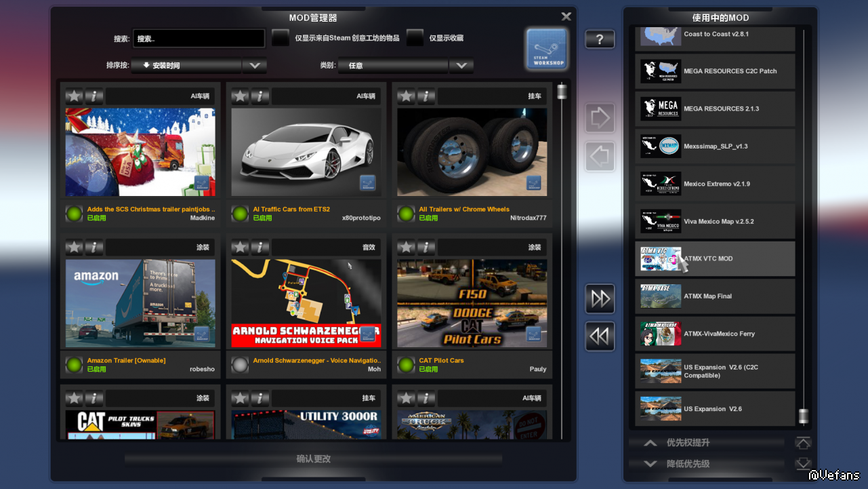Open the 排序按 sort dropdown
Screen dimensions: 868x489
pyautogui.click(x=199, y=65)
